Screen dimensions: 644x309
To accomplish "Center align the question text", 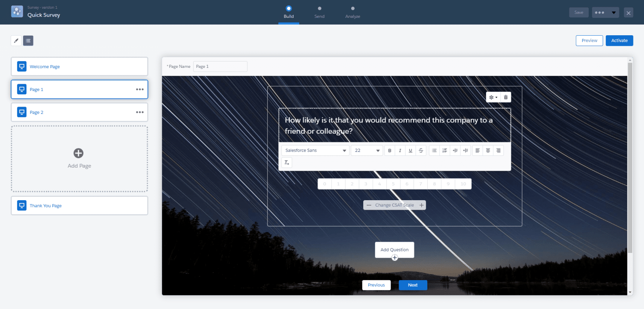I will (x=488, y=151).
